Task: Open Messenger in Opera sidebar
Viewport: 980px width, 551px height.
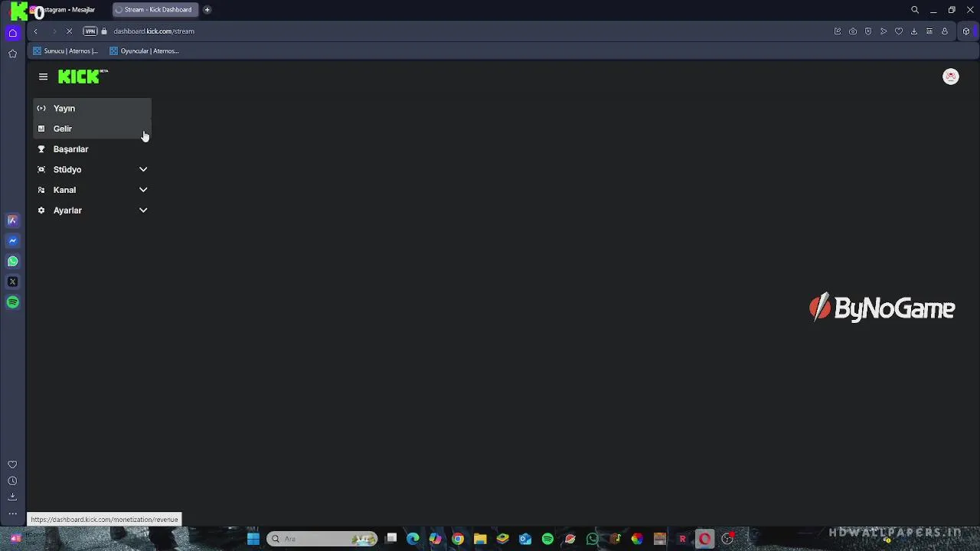Action: (12, 241)
